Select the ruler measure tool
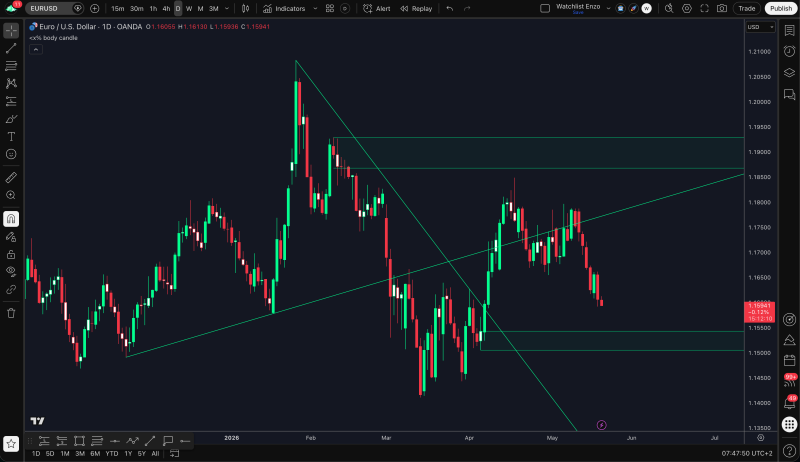 point(11,177)
